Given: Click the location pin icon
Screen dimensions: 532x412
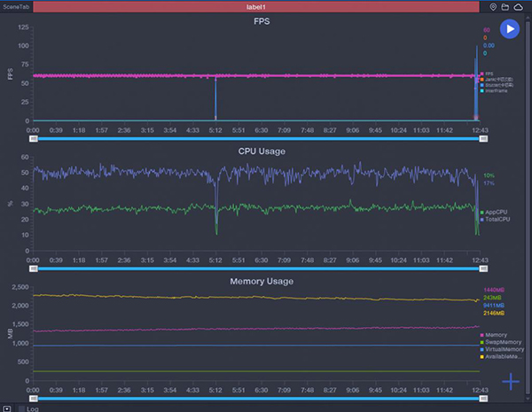Looking at the screenshot, I should coord(494,6).
